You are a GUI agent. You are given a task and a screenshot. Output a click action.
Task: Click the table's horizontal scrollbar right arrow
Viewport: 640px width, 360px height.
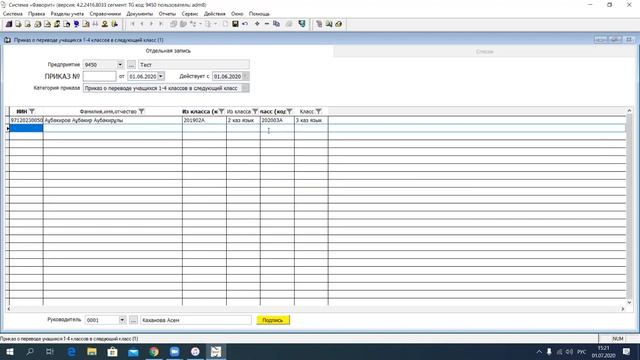pos(623,309)
